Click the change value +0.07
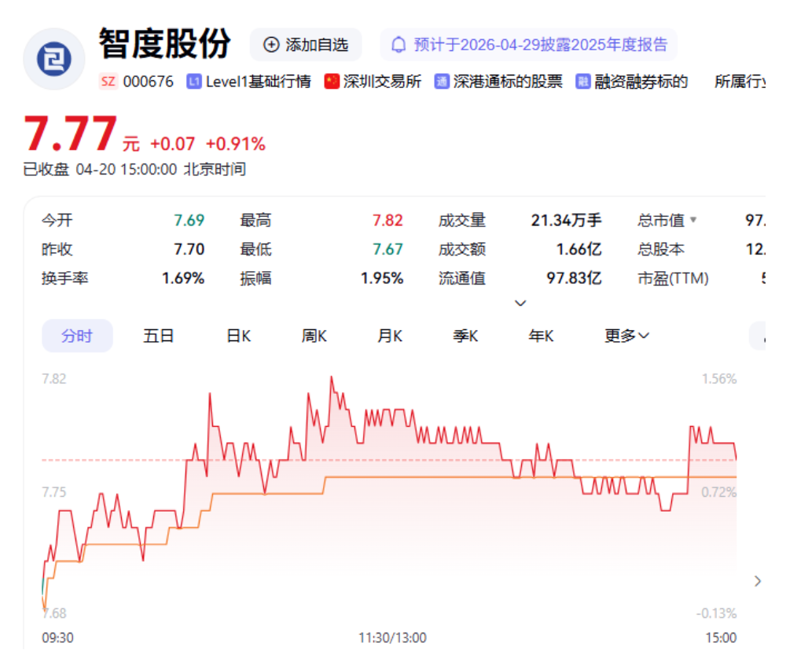 [x=172, y=144]
